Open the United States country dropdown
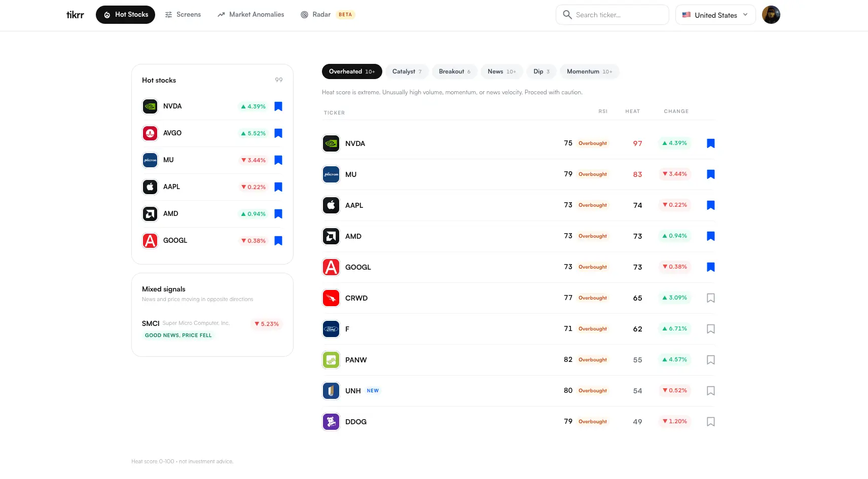The image size is (868, 479). (x=715, y=15)
